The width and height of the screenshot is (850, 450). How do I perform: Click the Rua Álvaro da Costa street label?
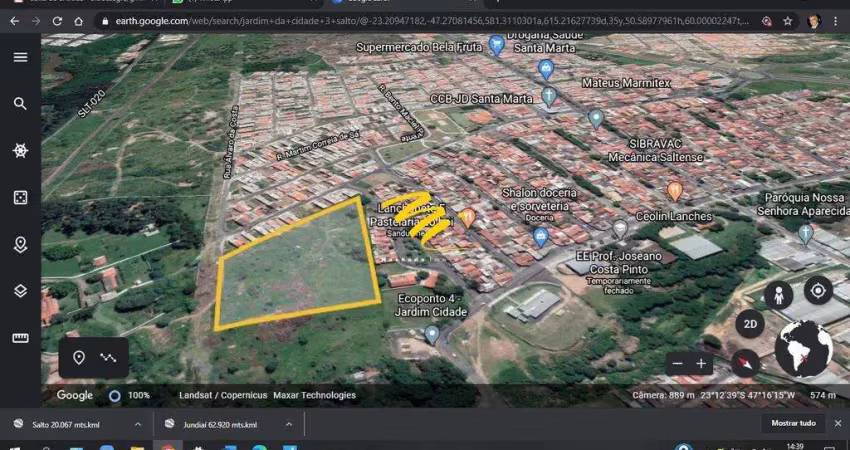click(231, 142)
